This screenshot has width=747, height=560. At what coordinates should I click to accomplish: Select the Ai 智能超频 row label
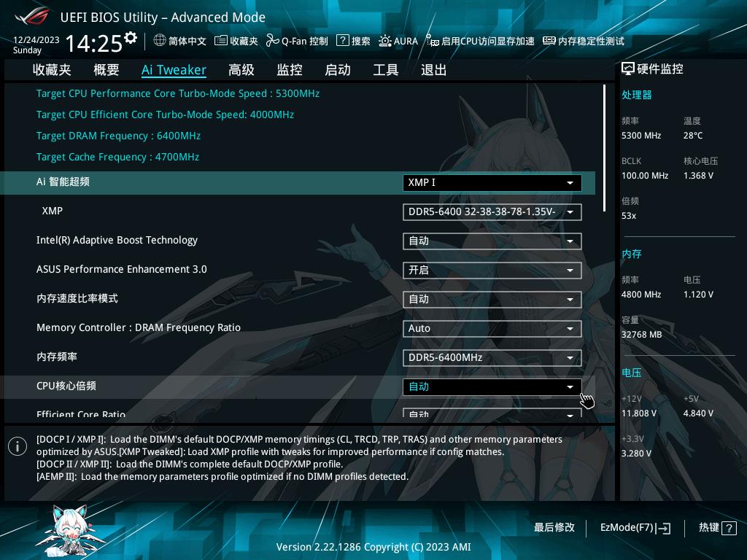pos(63,182)
